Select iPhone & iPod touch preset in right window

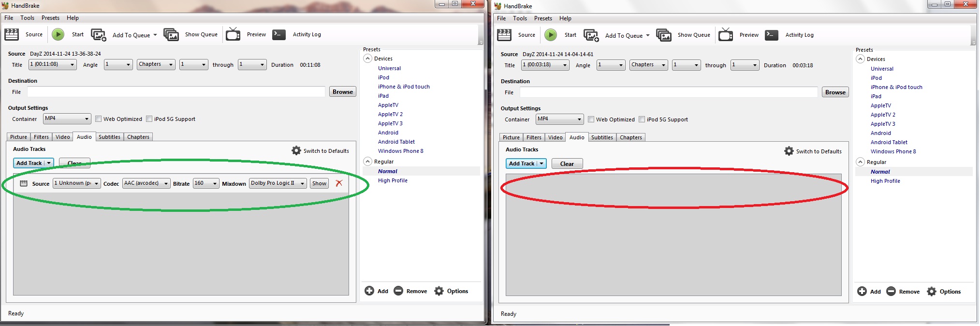pyautogui.click(x=896, y=87)
